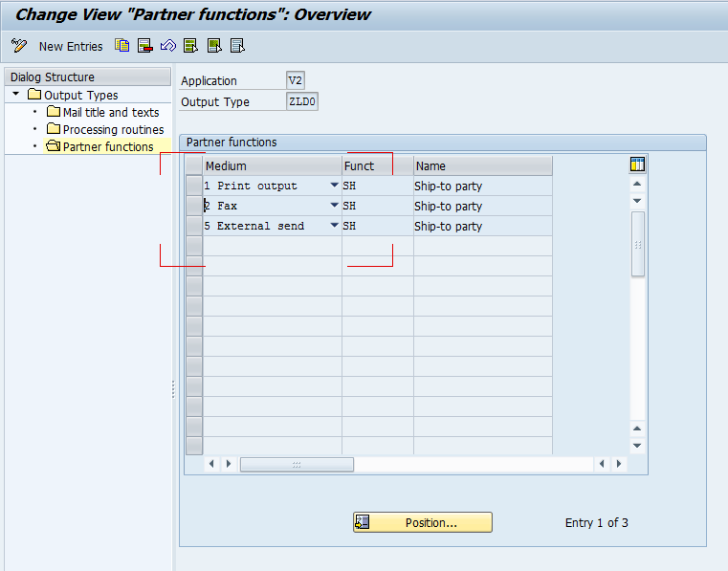Click the New Entries button

point(71,47)
